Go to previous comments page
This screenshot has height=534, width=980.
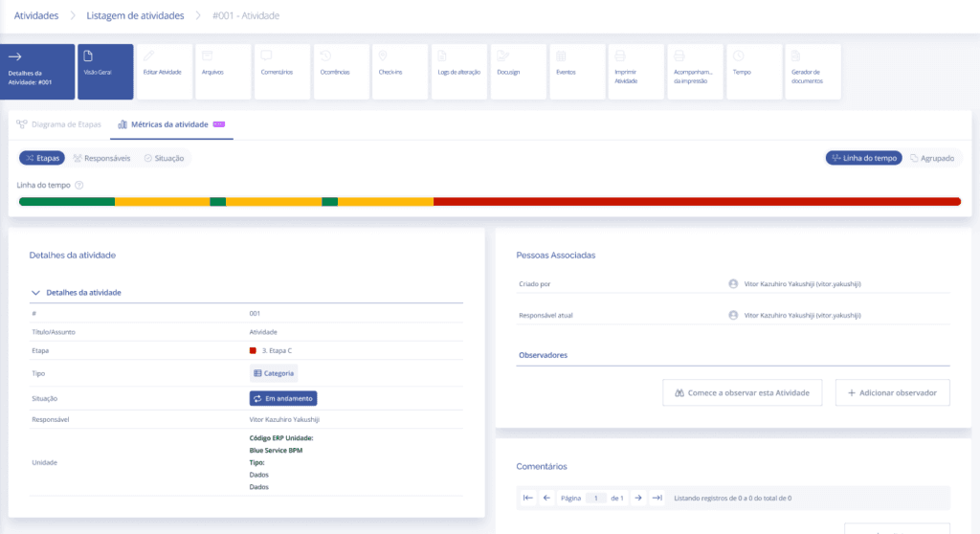coord(546,498)
